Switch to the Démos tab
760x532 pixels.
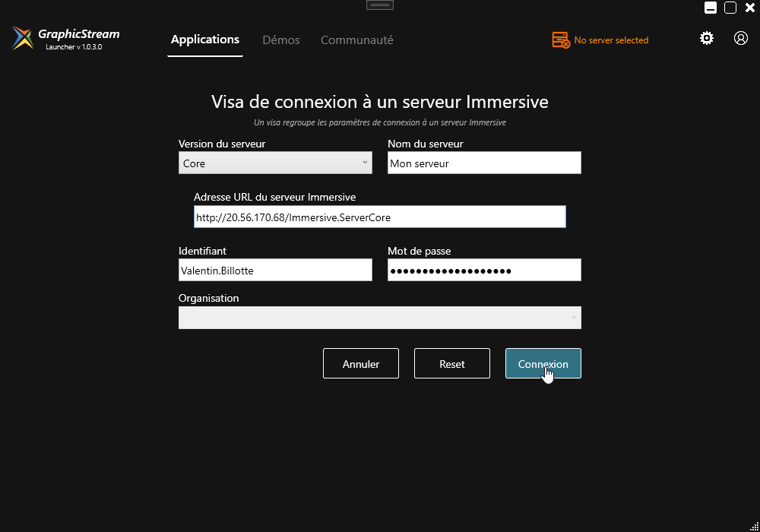point(281,40)
